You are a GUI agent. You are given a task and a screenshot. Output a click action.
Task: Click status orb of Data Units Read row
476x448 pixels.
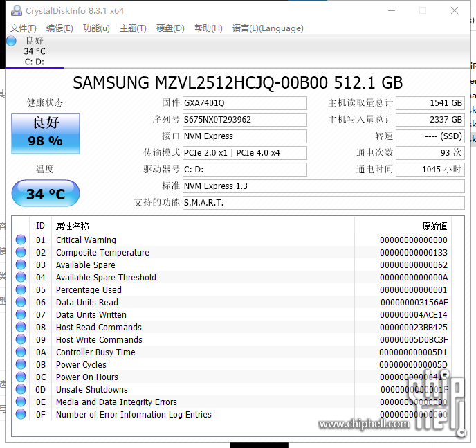tap(21, 302)
